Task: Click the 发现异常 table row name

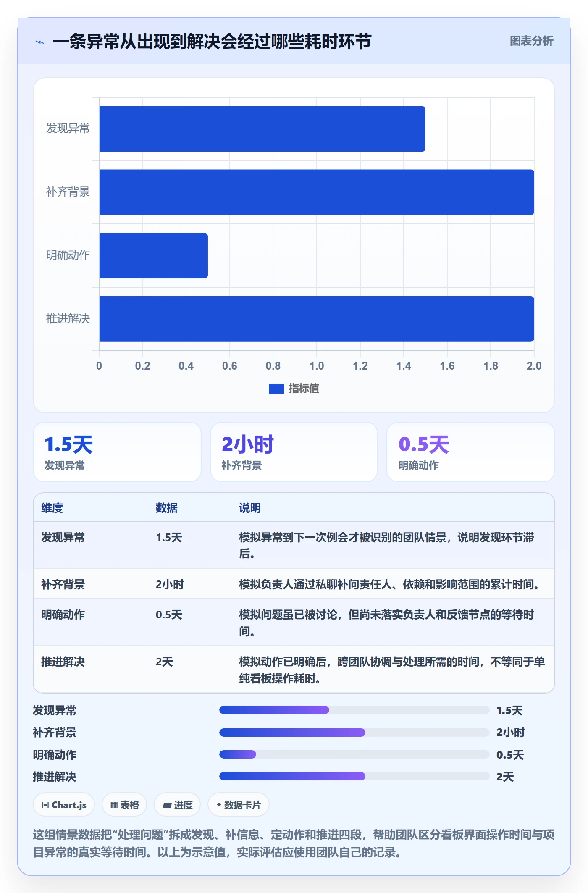Action: point(63,538)
